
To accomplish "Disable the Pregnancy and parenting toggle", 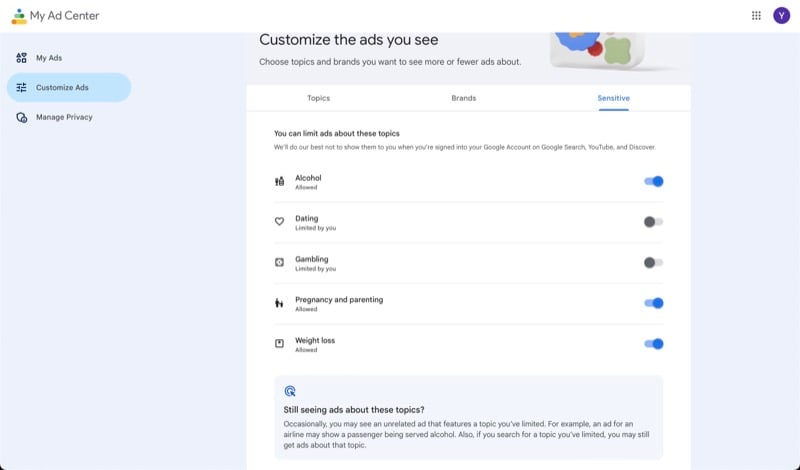I will pos(654,303).
